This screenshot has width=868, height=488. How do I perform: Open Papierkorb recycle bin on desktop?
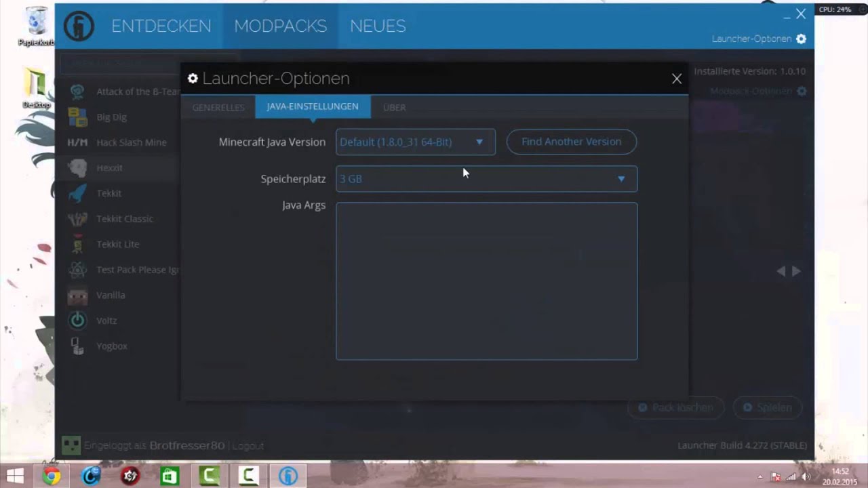[35, 26]
